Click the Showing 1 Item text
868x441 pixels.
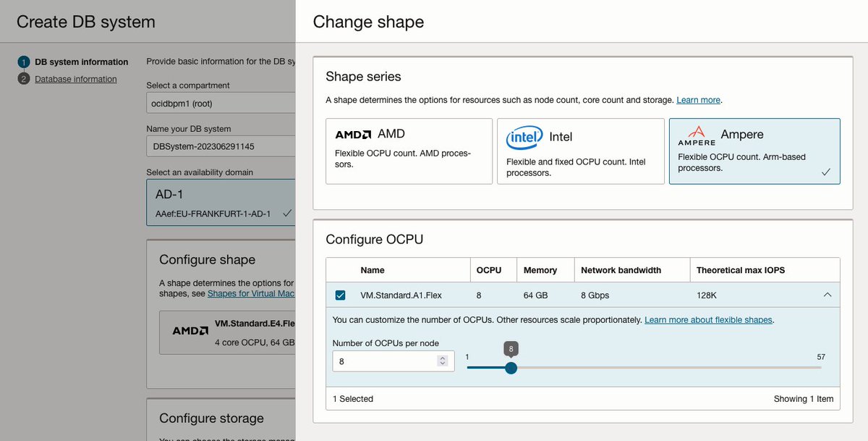click(804, 399)
